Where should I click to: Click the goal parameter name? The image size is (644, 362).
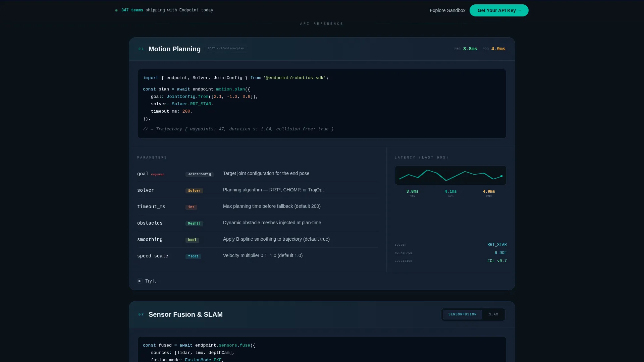(x=143, y=174)
